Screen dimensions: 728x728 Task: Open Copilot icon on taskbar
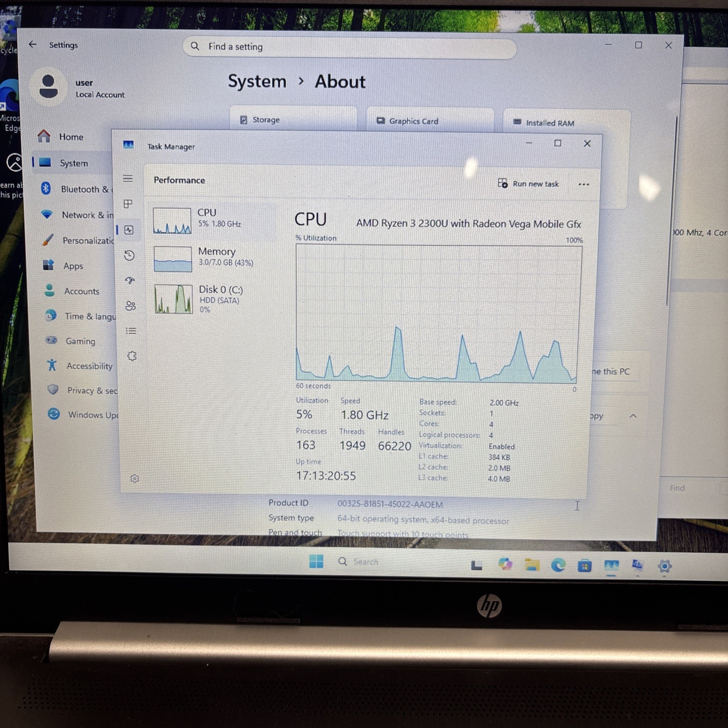point(505,564)
